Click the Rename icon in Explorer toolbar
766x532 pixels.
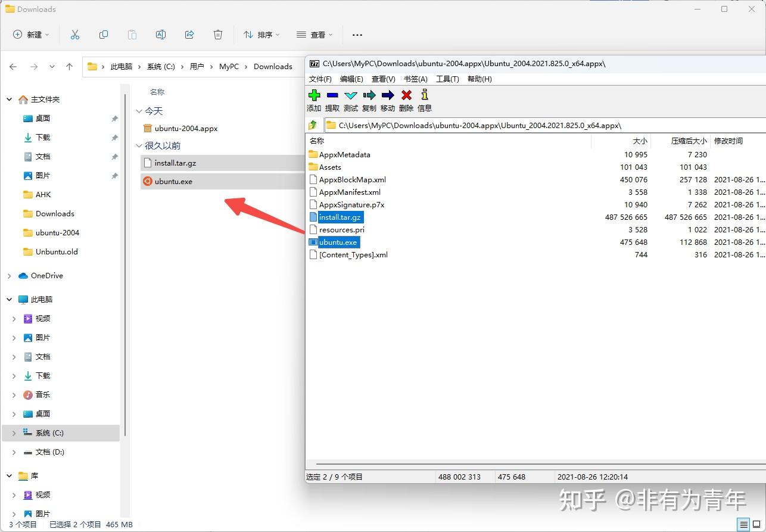coord(161,35)
